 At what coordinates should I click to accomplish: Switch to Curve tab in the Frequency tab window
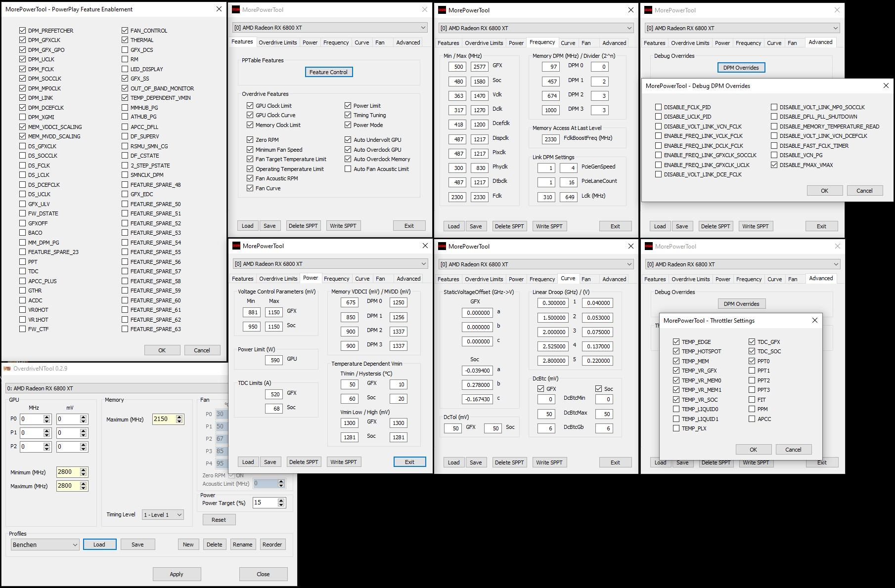568,43
